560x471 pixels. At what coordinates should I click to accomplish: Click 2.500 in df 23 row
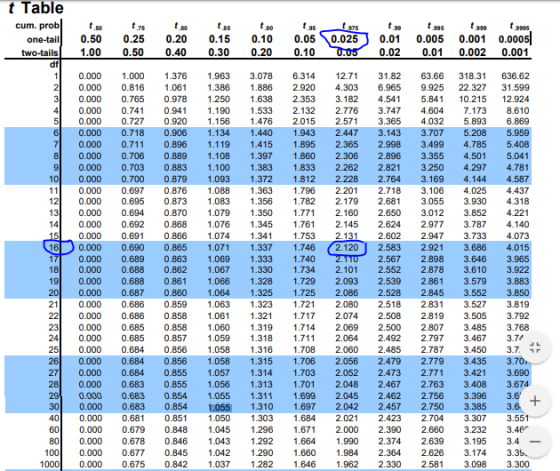[389, 327]
